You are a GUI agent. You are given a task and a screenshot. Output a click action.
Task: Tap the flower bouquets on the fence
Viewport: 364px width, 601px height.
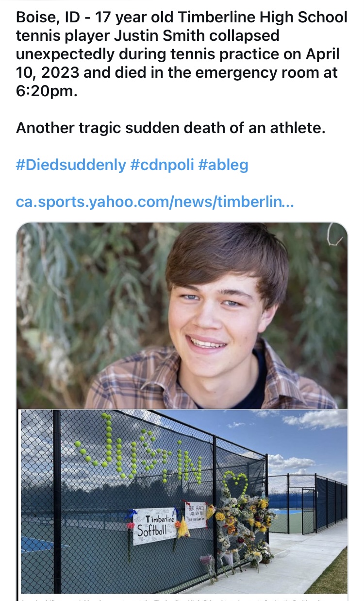point(243,525)
